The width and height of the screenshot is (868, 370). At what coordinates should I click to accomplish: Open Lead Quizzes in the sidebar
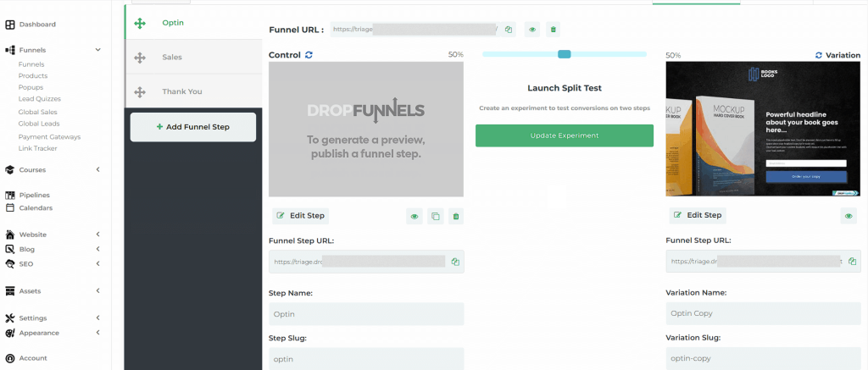pos(39,99)
